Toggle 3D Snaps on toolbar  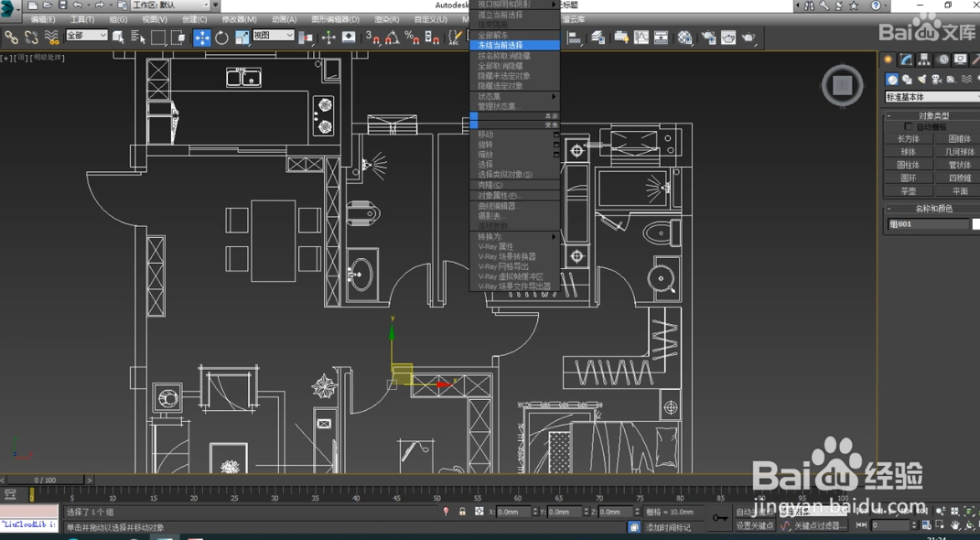tap(372, 38)
